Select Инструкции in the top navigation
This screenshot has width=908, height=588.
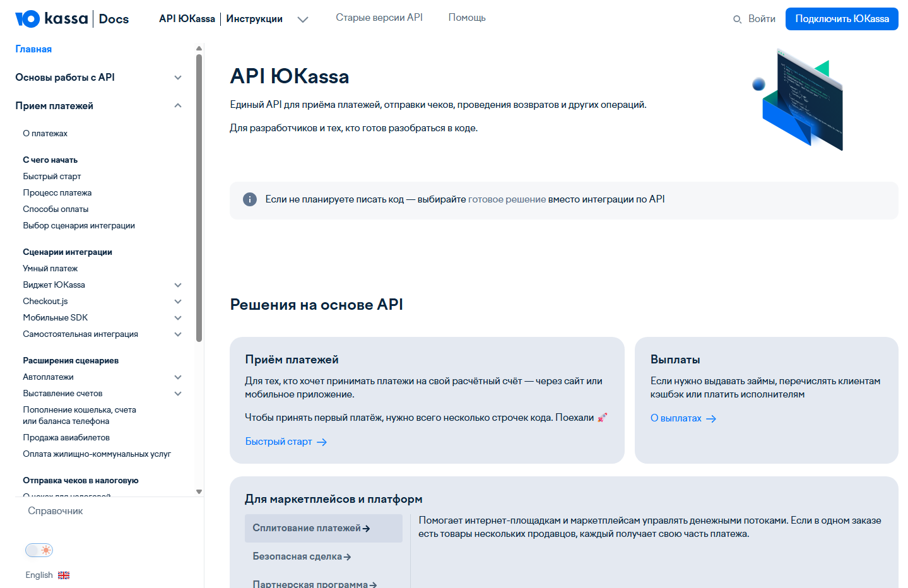point(254,19)
